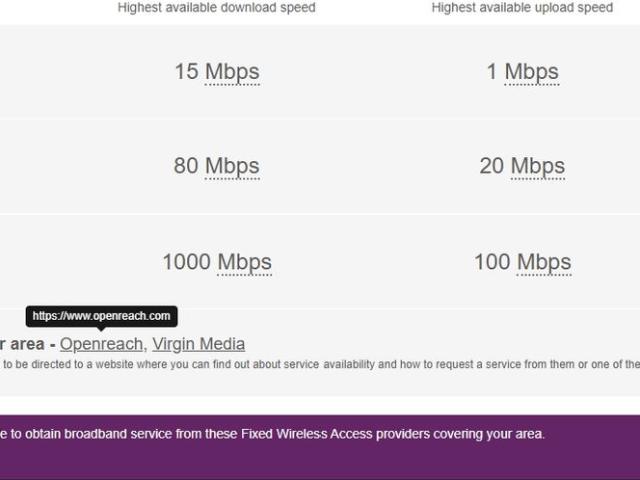Click the number 20 upload value
Viewport: 640px width, 480px height.
click(x=491, y=166)
